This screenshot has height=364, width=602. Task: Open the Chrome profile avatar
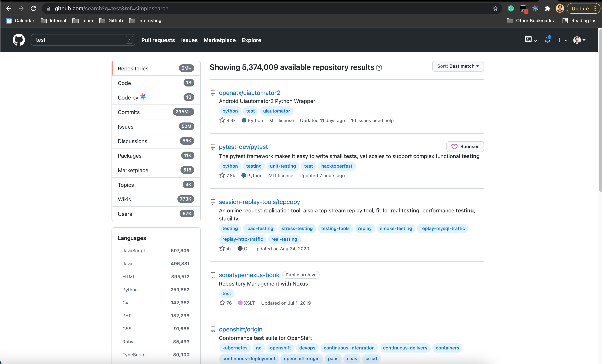point(559,9)
